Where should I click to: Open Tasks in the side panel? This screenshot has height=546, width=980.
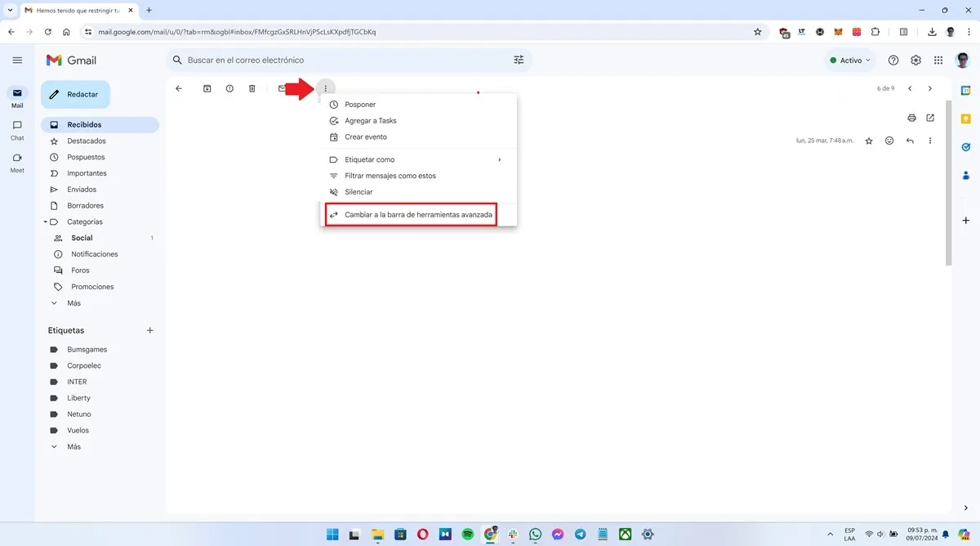pos(966,147)
